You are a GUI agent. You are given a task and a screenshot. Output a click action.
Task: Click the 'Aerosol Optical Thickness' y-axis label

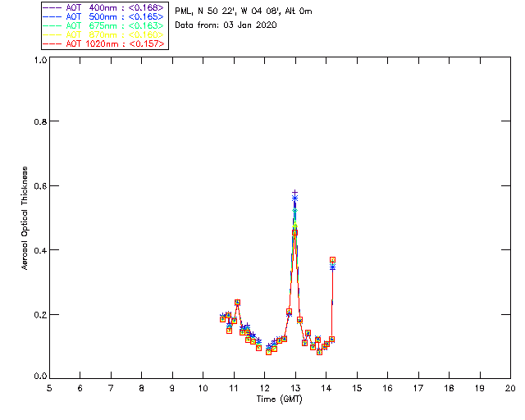25,218
